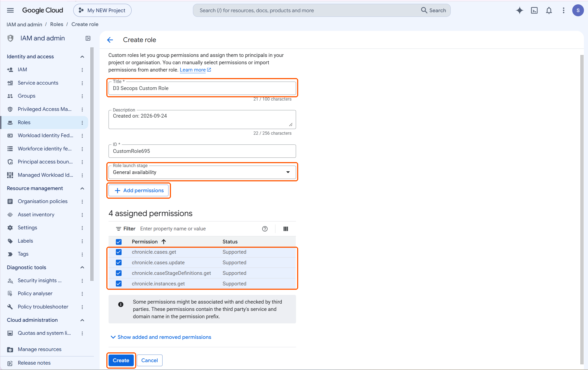Screen dimensions: 588x370
Task: Click the Status column header
Action: tap(230, 242)
